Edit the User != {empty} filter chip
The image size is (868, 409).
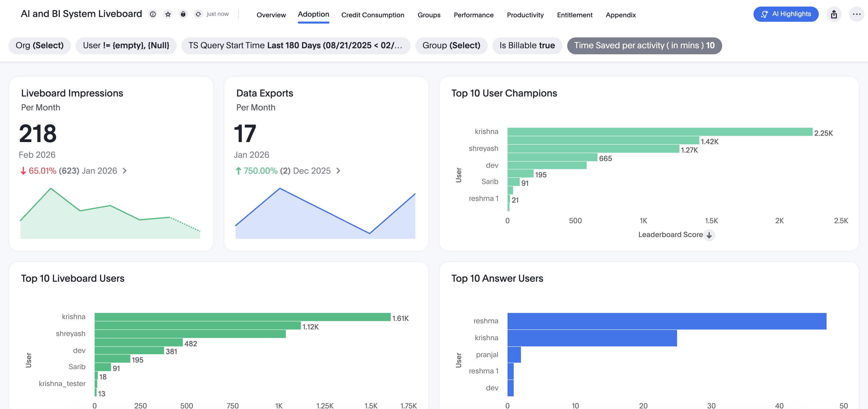tap(126, 46)
